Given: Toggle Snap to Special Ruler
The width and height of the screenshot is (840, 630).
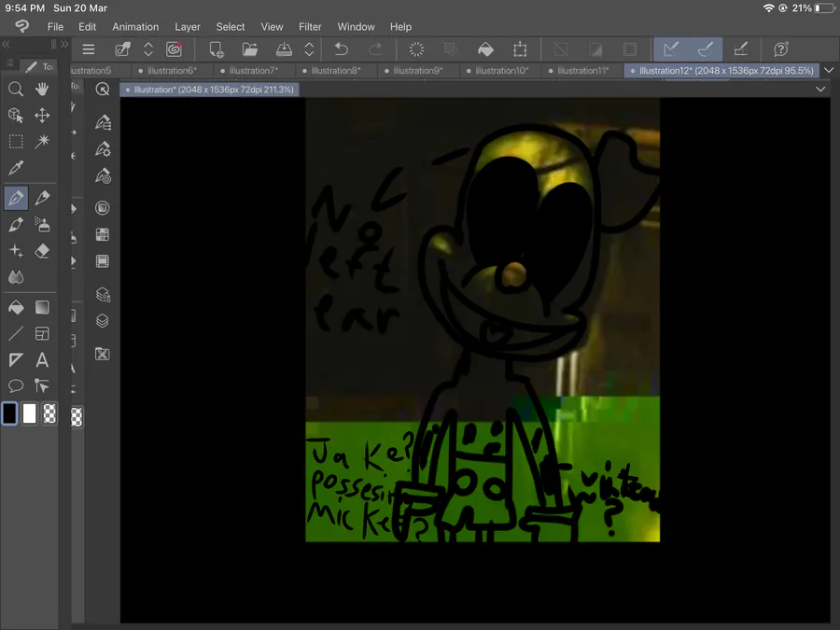Looking at the screenshot, I should tap(706, 49).
